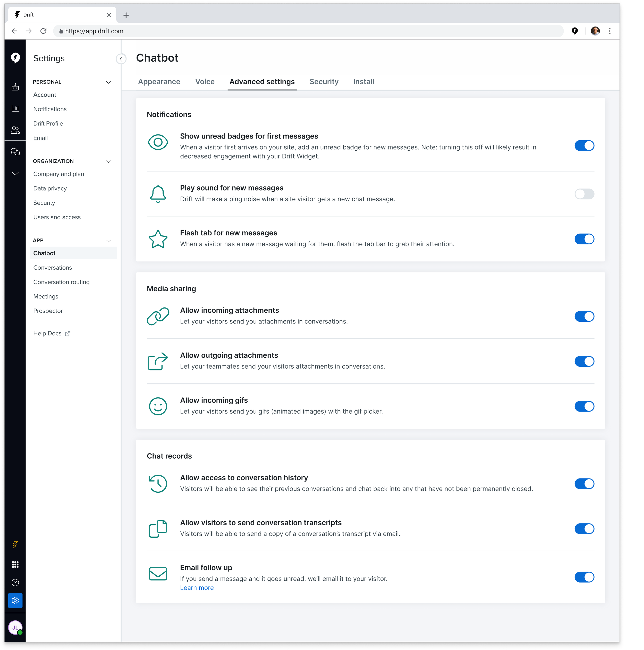644x650 pixels.
Task: Open the conversations chat bubbles icon
Action: (x=15, y=152)
